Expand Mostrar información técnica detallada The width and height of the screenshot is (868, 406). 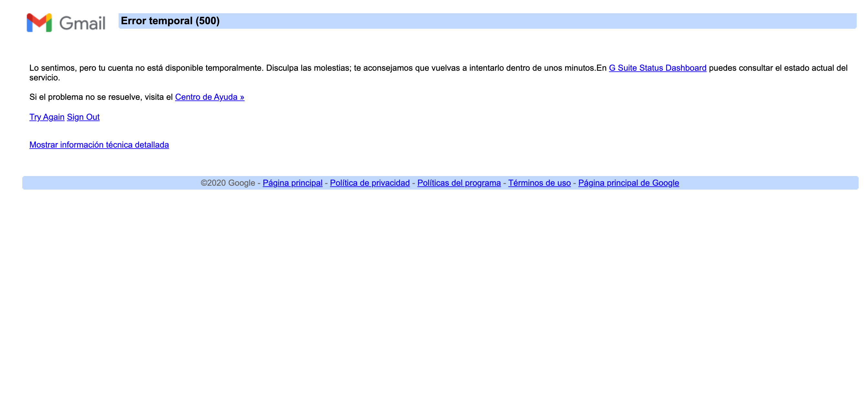pos(99,145)
